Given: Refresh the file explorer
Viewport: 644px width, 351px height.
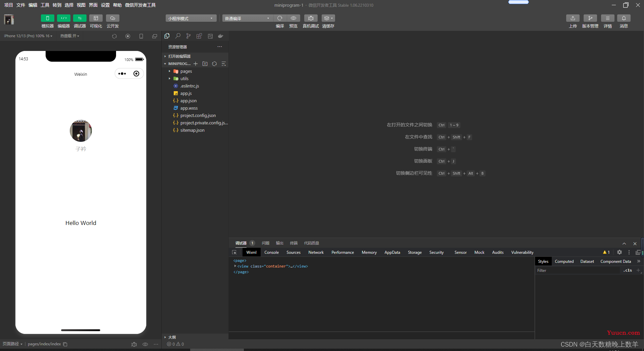Looking at the screenshot, I should coord(214,64).
